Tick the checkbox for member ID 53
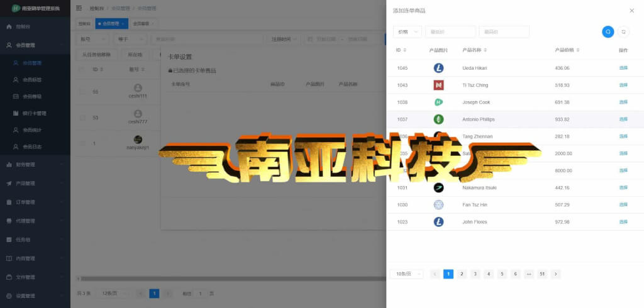644x308 pixels. click(x=82, y=118)
